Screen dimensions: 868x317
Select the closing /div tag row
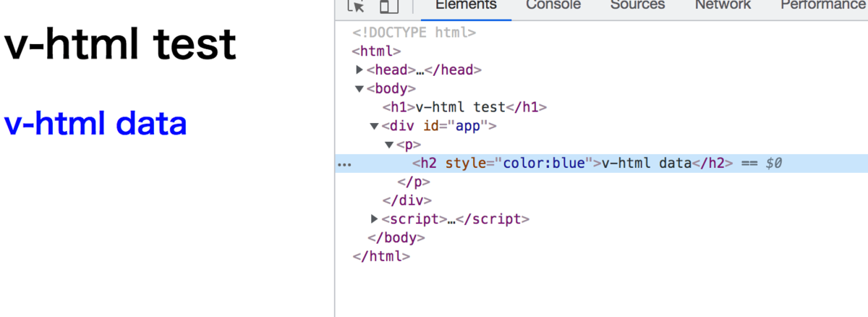[407, 200]
